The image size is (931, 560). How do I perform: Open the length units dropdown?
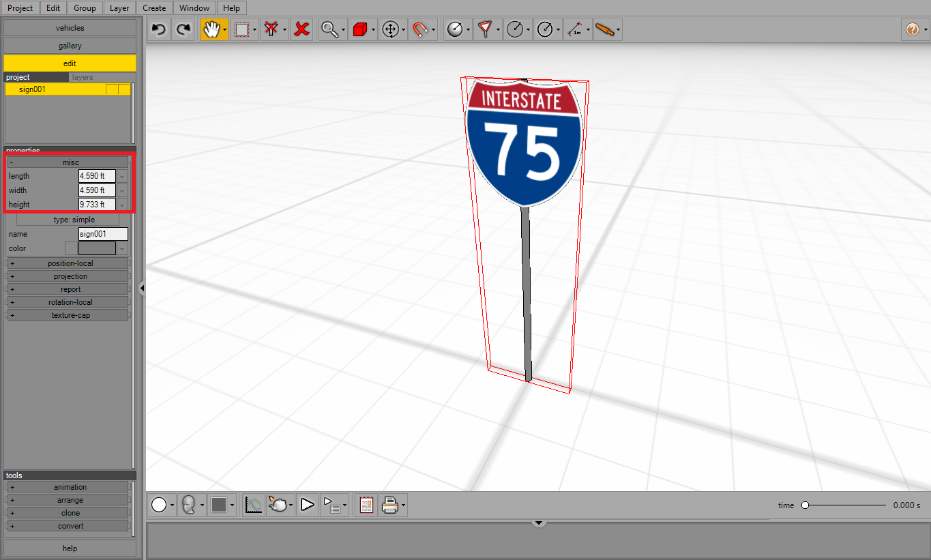(x=122, y=176)
